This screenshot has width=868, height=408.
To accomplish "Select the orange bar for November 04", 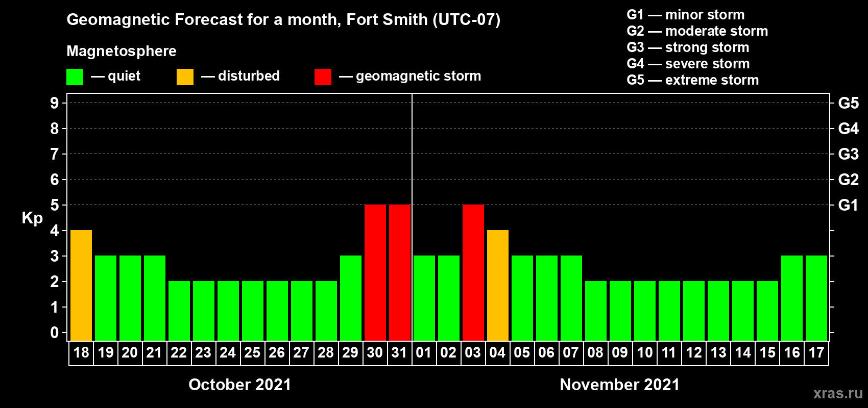I will (498, 285).
